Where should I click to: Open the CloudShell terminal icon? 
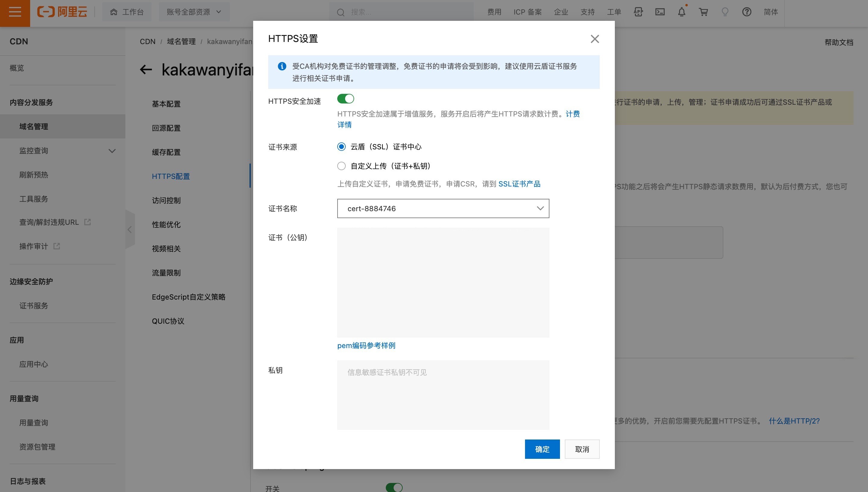(x=660, y=12)
